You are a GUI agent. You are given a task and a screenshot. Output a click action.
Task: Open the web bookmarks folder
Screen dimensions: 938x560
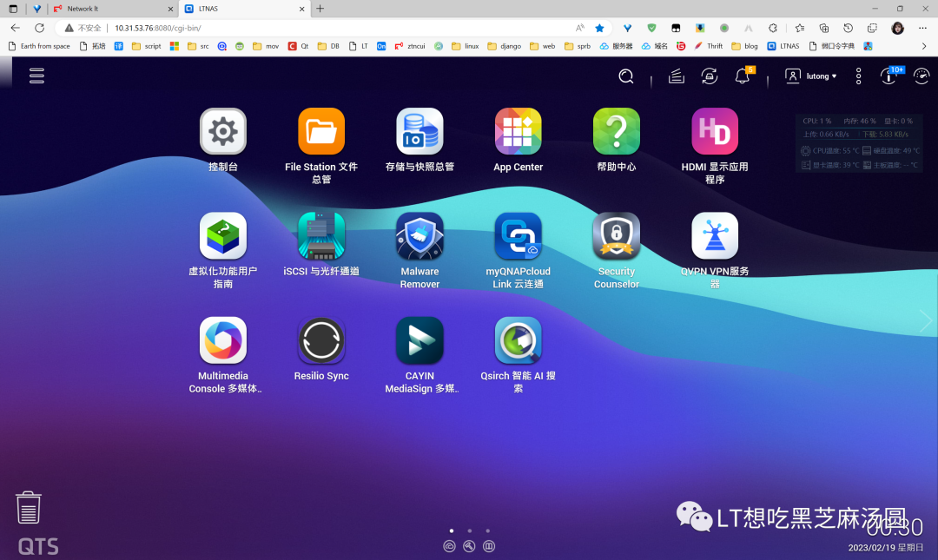[543, 46]
